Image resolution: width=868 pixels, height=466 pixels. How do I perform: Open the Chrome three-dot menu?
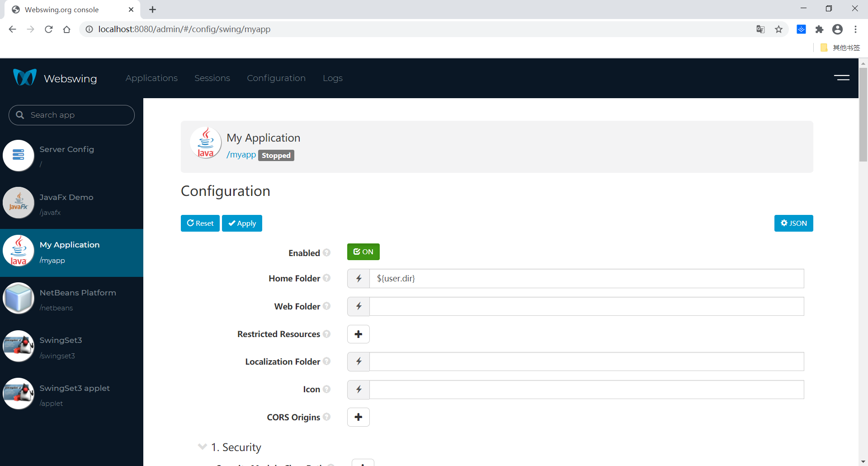(855, 29)
